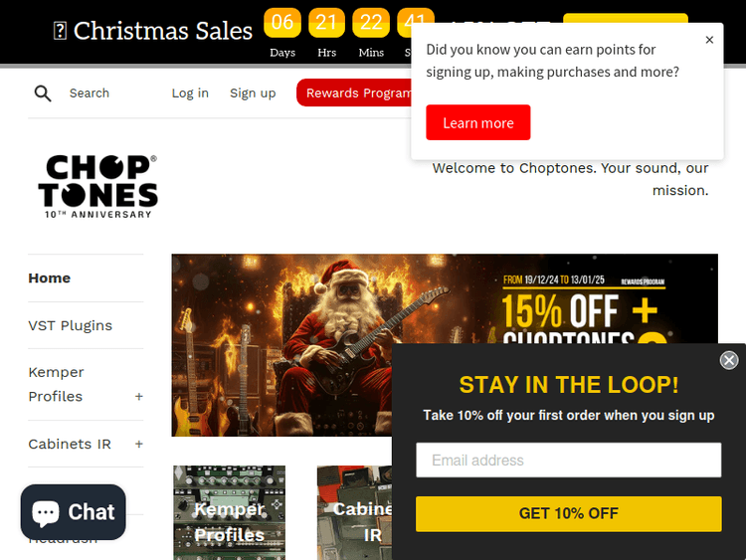Open the Rewards Program button
746x560 pixels.
(x=354, y=93)
